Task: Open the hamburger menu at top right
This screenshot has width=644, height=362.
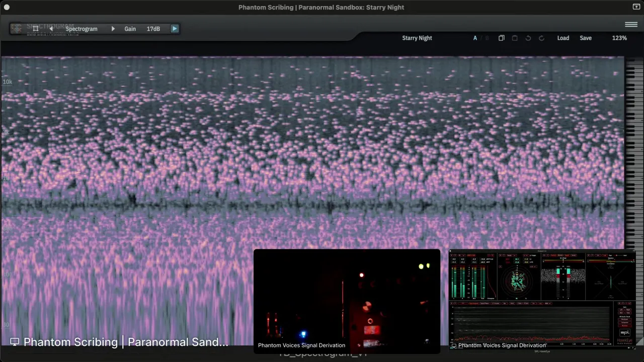Action: [x=631, y=25]
